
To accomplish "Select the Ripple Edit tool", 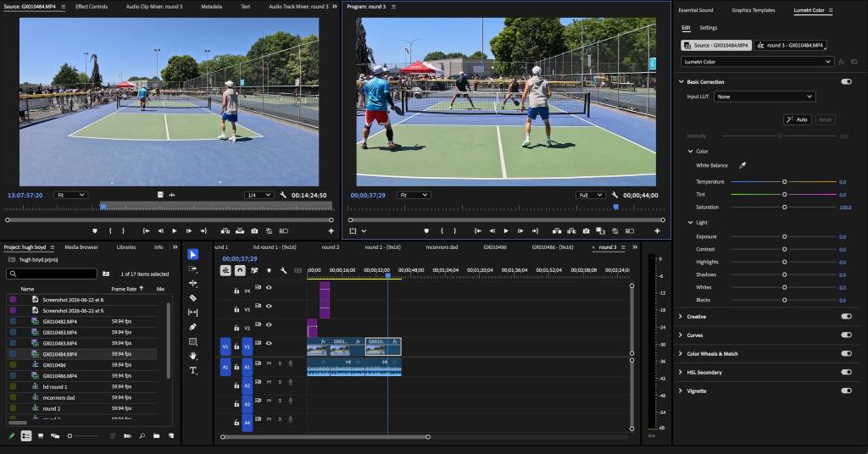I will click(192, 283).
